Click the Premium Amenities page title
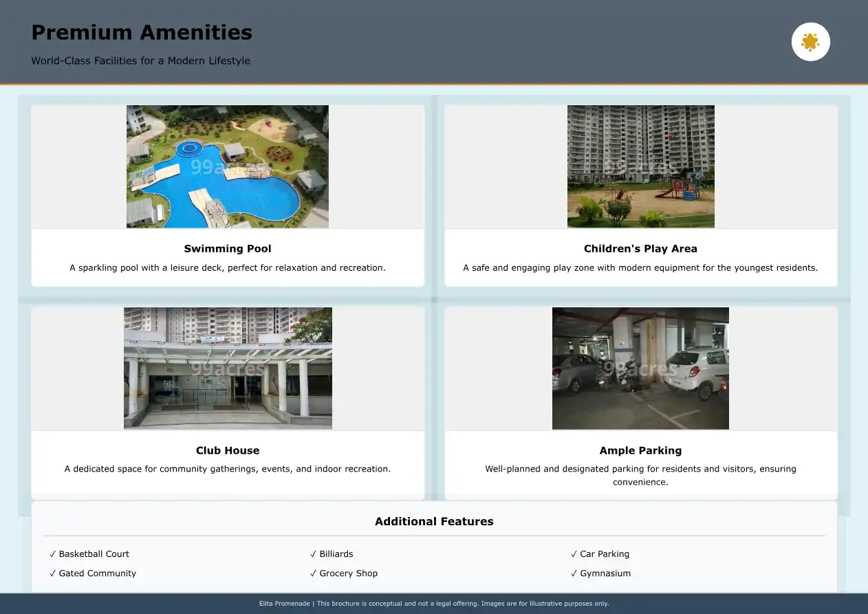This screenshot has width=868, height=614. pos(142,32)
